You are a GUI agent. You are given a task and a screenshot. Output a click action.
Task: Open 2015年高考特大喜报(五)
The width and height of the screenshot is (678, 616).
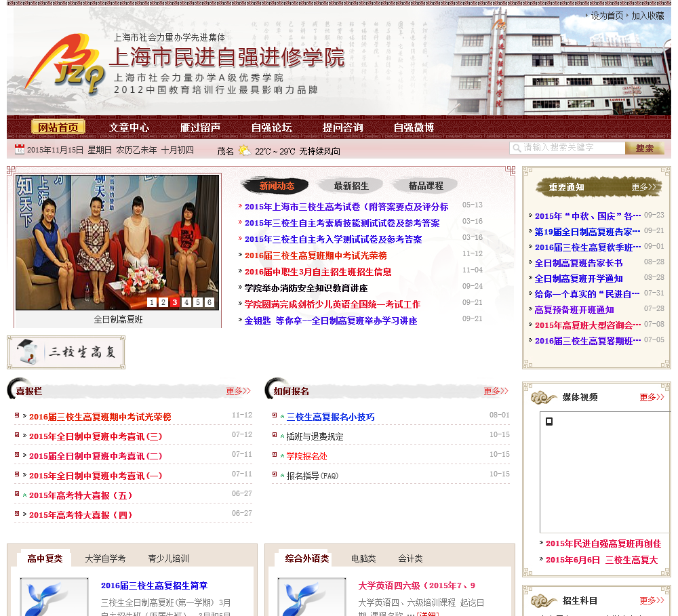coord(81,496)
